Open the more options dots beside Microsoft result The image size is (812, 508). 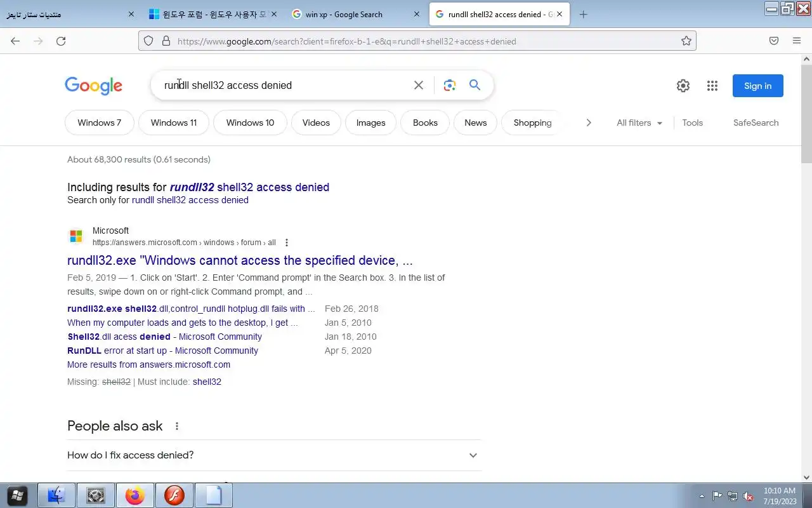point(287,243)
